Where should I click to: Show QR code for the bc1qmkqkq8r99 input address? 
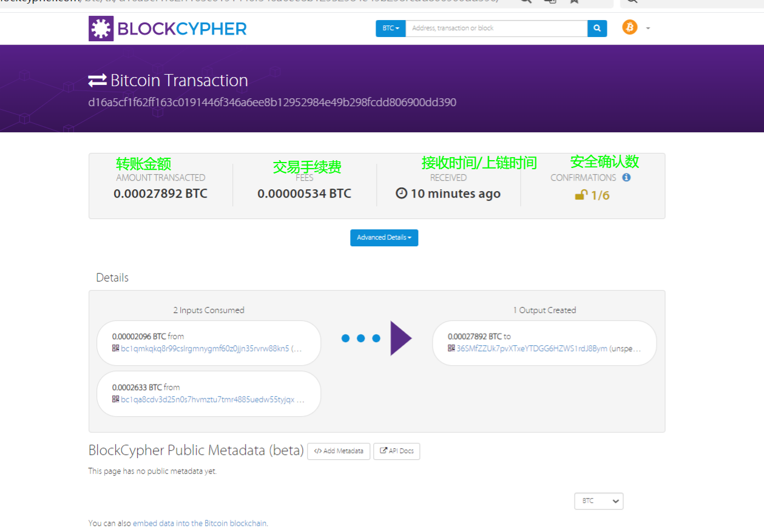click(115, 348)
